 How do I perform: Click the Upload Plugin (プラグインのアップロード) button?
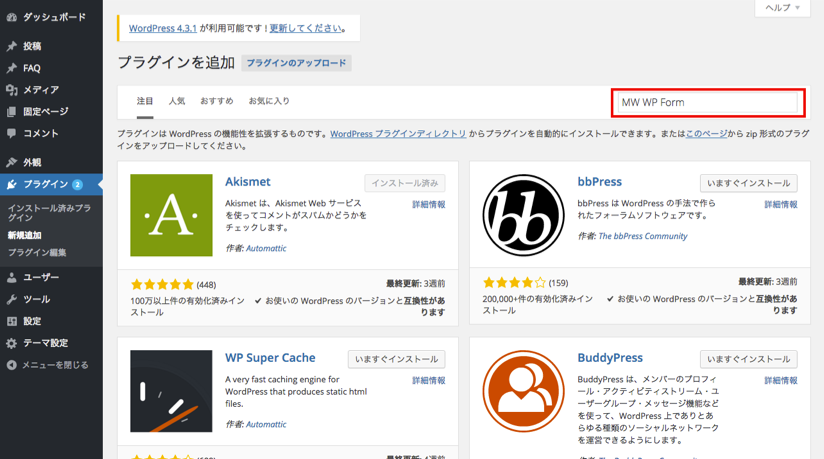click(x=296, y=63)
